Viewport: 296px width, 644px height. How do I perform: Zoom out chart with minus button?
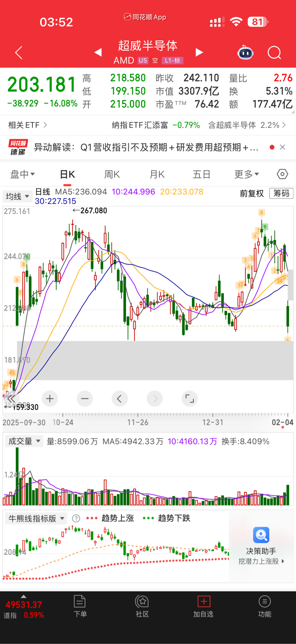point(85,399)
